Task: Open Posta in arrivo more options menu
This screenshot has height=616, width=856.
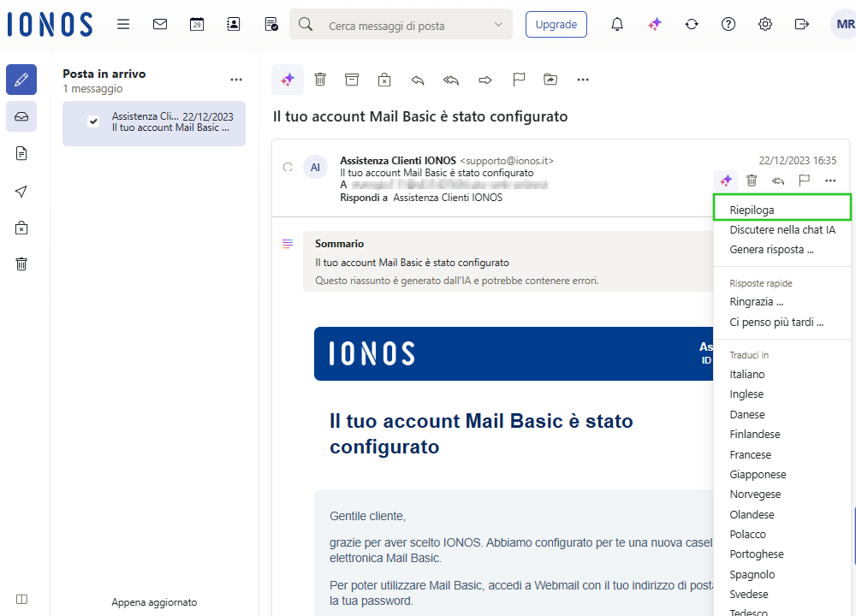Action: (236, 80)
